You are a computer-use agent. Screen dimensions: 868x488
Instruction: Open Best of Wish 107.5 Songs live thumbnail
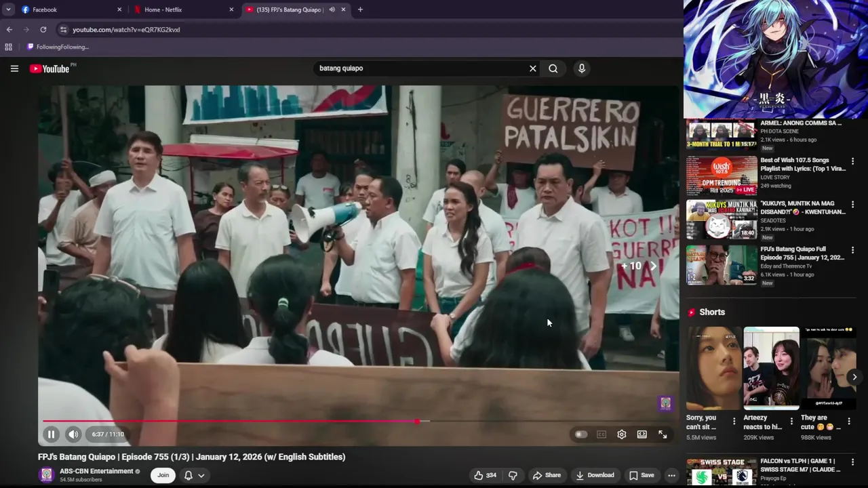click(x=722, y=176)
